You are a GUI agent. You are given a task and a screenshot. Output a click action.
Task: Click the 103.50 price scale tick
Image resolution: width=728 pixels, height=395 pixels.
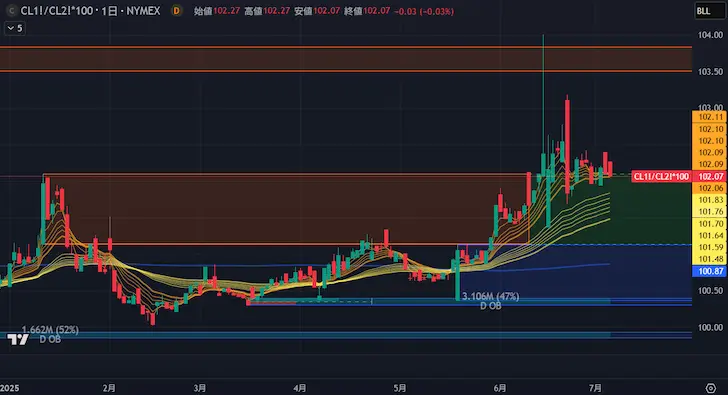point(710,71)
